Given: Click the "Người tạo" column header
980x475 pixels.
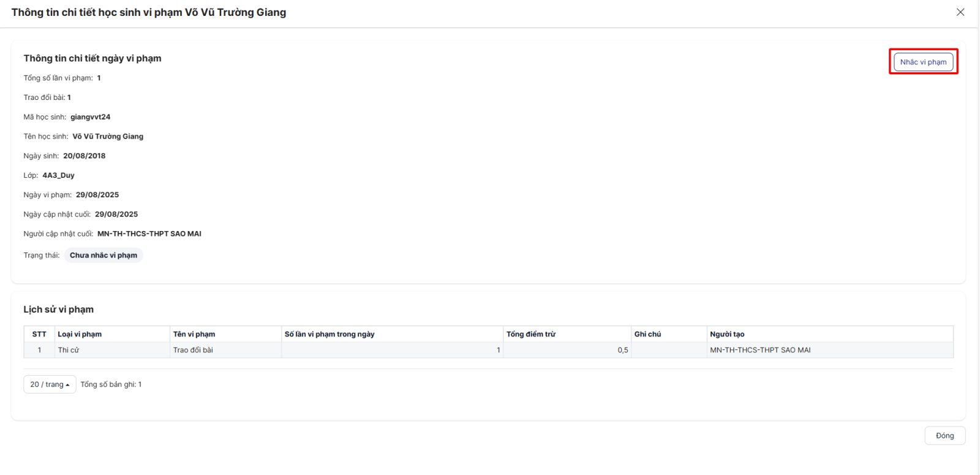Looking at the screenshot, I should click(x=727, y=334).
